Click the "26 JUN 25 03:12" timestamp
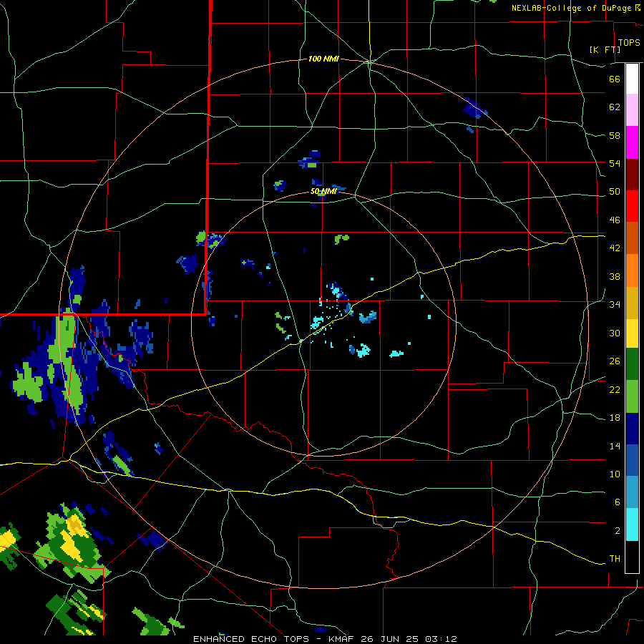Screen dimensions: 644x644 pos(409,639)
